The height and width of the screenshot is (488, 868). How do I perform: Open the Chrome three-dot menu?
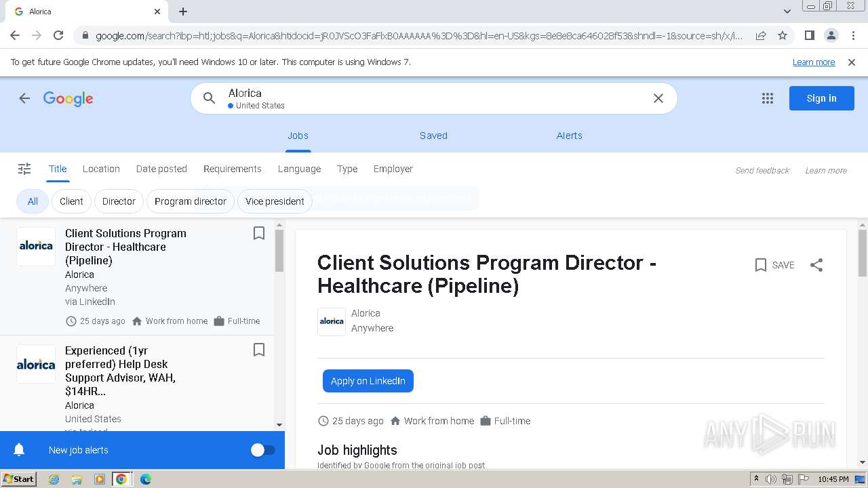click(852, 35)
